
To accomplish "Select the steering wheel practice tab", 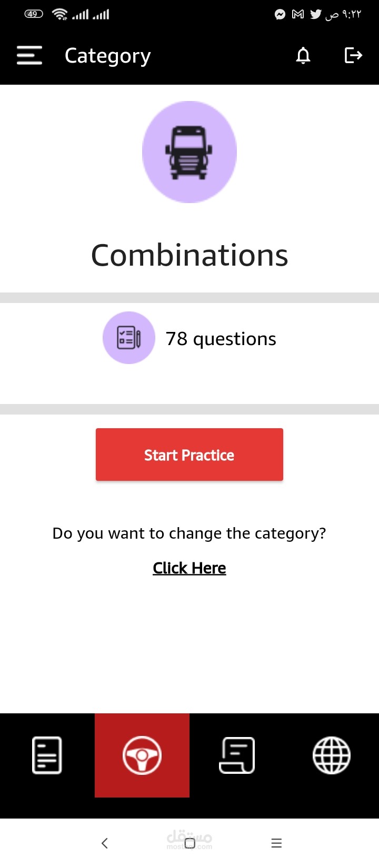I will [142, 755].
